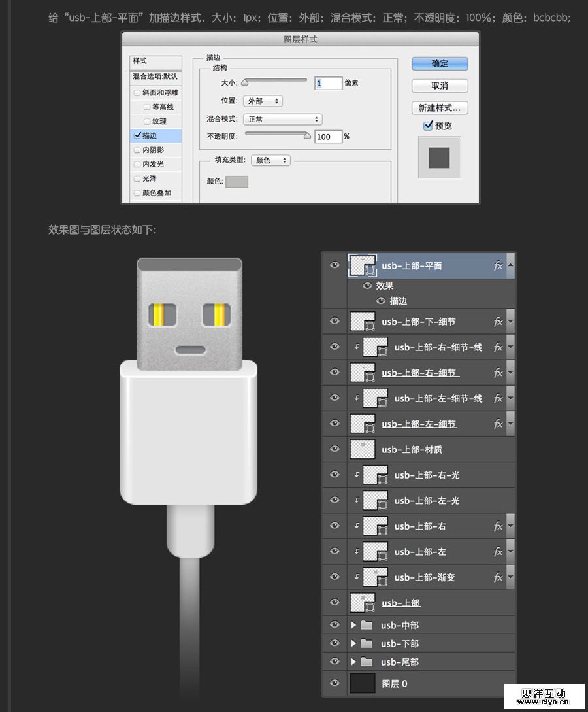Screen dimensions: 588x712
Task: Open the 混合模式 dropdown showing 正常
Action: point(282,118)
